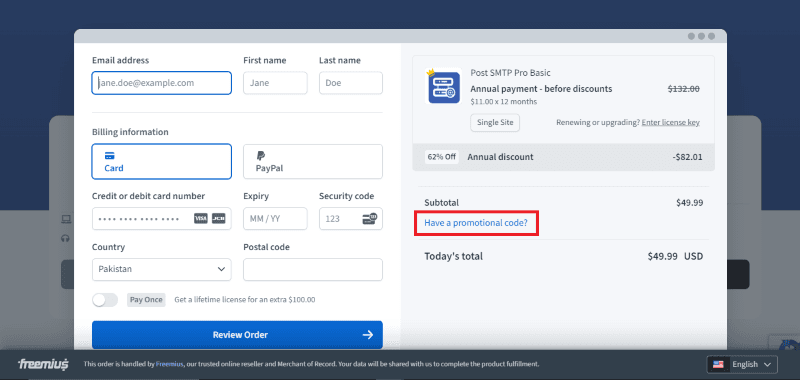
Task: Click the Visa card brand icon
Action: coord(201,218)
